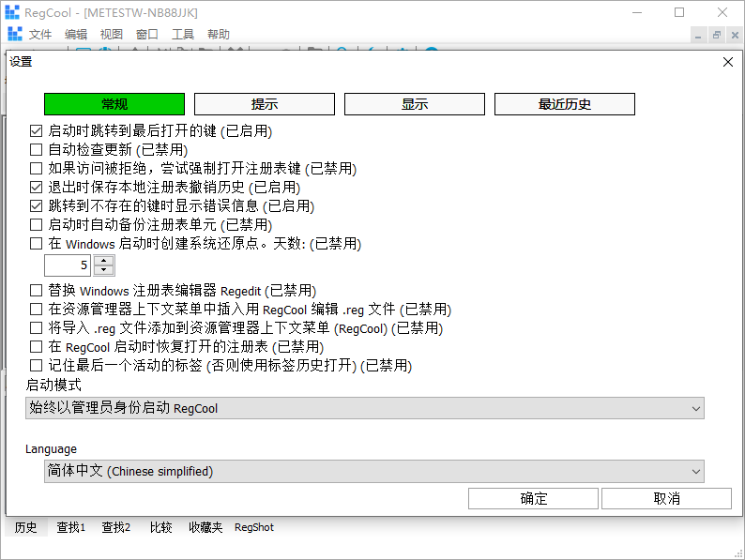Image resolution: width=745 pixels, height=560 pixels.
Task: Switch to the RegShot bottom tab
Action: point(254,527)
